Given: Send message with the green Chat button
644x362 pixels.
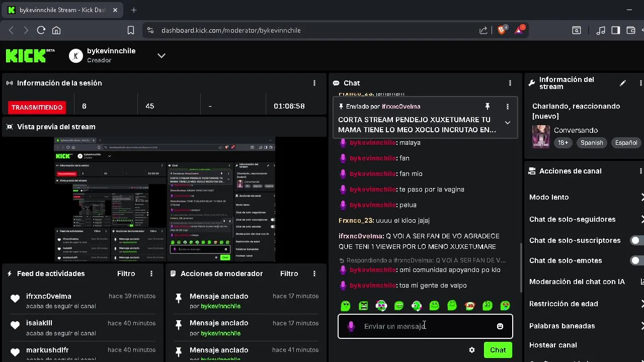Looking at the screenshot, I should pos(498,350).
